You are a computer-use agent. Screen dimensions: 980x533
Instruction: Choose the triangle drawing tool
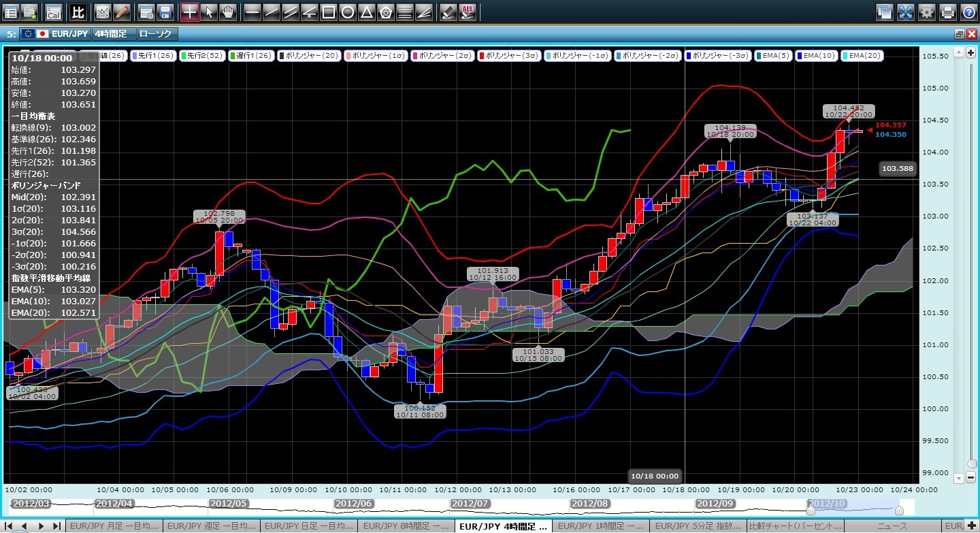pos(366,12)
